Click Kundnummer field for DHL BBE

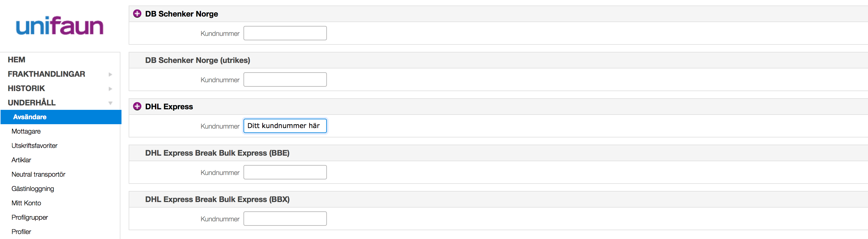tap(285, 172)
